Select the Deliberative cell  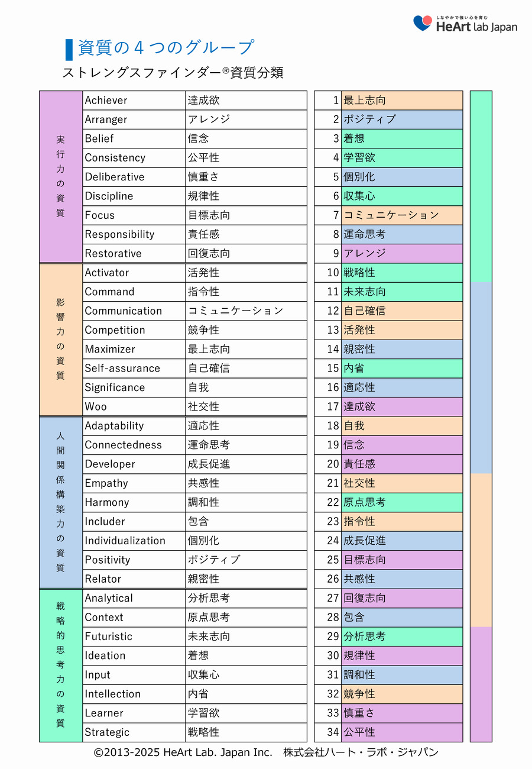click(134, 177)
